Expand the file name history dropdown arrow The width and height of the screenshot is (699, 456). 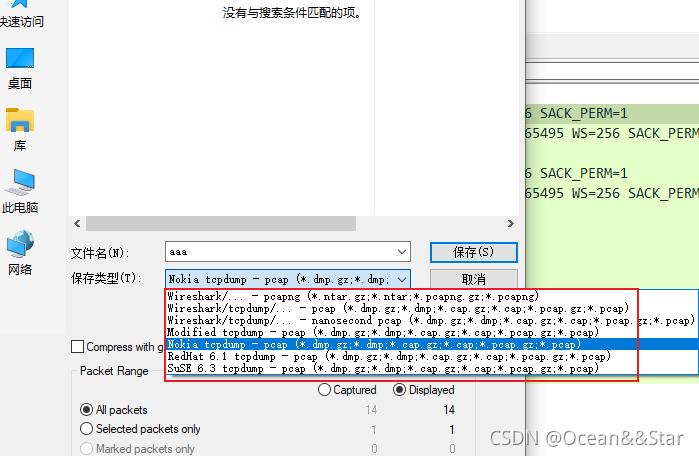coord(402,252)
